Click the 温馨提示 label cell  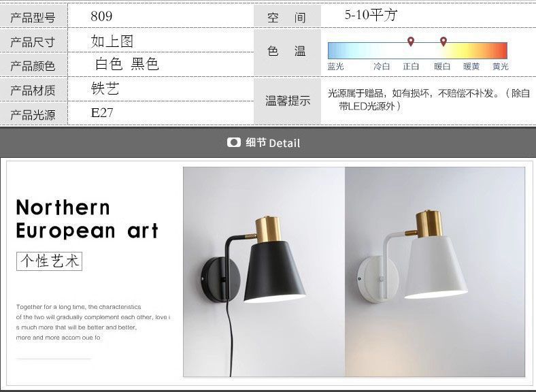coord(288,101)
